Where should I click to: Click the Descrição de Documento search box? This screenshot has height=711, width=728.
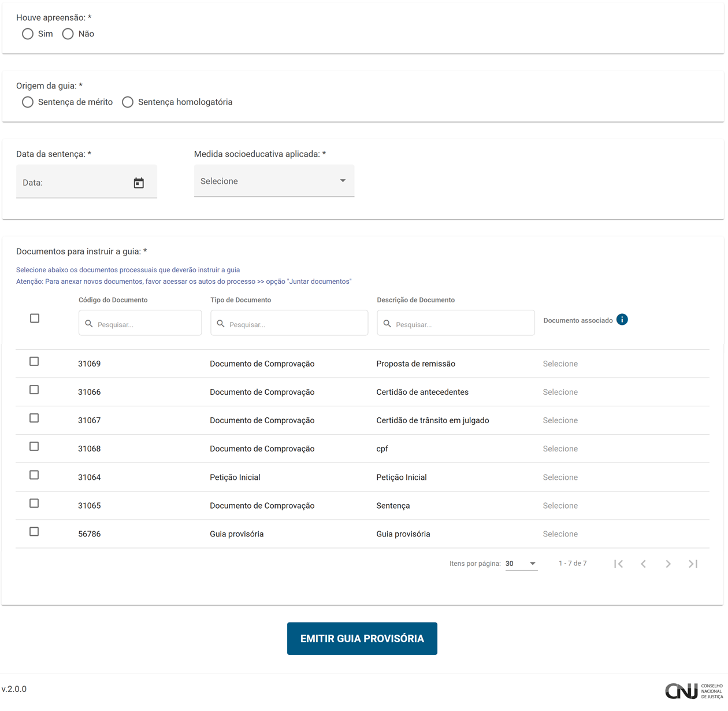456,323
